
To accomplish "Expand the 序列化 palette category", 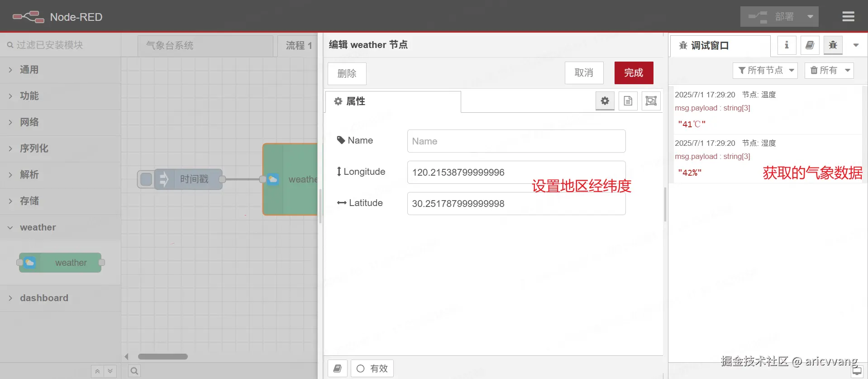I will coord(60,149).
